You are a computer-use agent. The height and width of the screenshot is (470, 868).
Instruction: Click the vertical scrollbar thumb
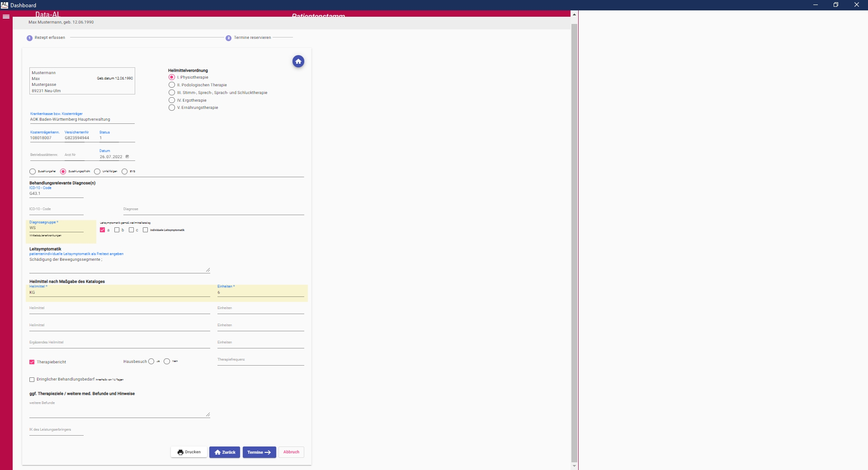(x=574, y=243)
